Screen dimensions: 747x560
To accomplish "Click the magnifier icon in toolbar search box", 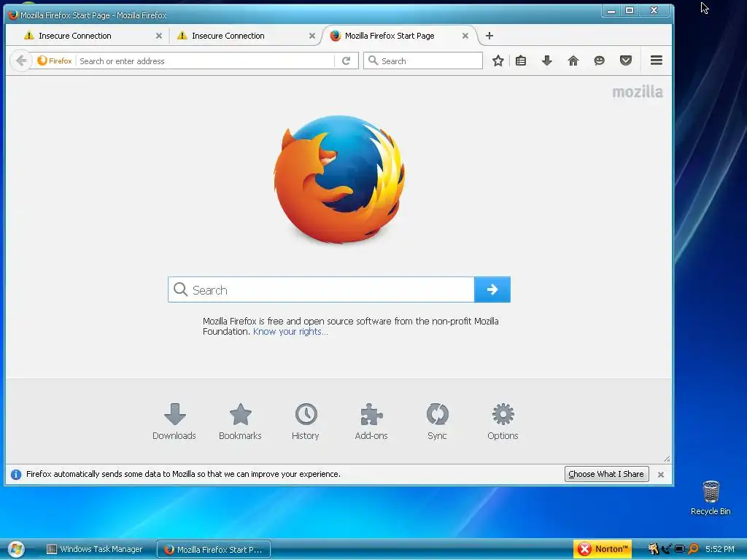I will [x=373, y=61].
